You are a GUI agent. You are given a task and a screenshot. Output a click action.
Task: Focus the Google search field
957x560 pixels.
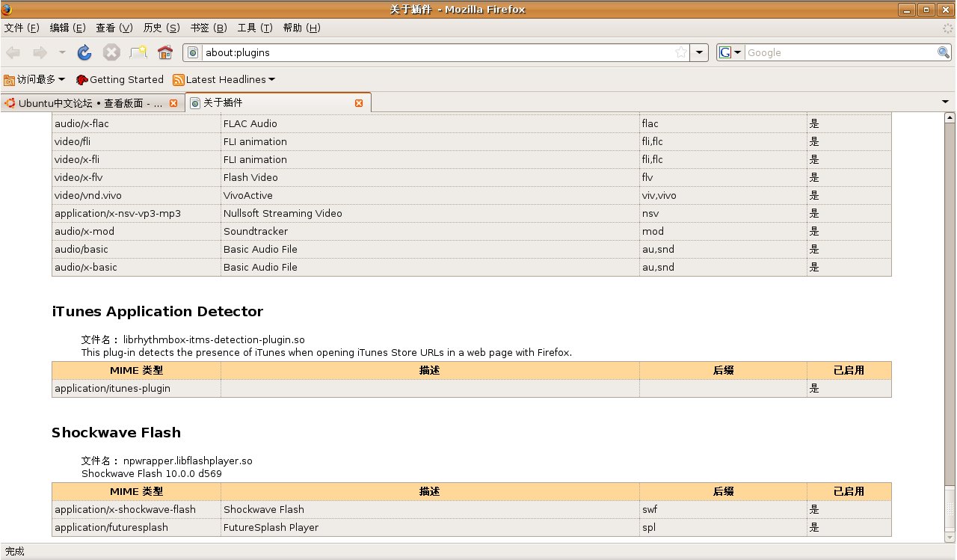841,52
